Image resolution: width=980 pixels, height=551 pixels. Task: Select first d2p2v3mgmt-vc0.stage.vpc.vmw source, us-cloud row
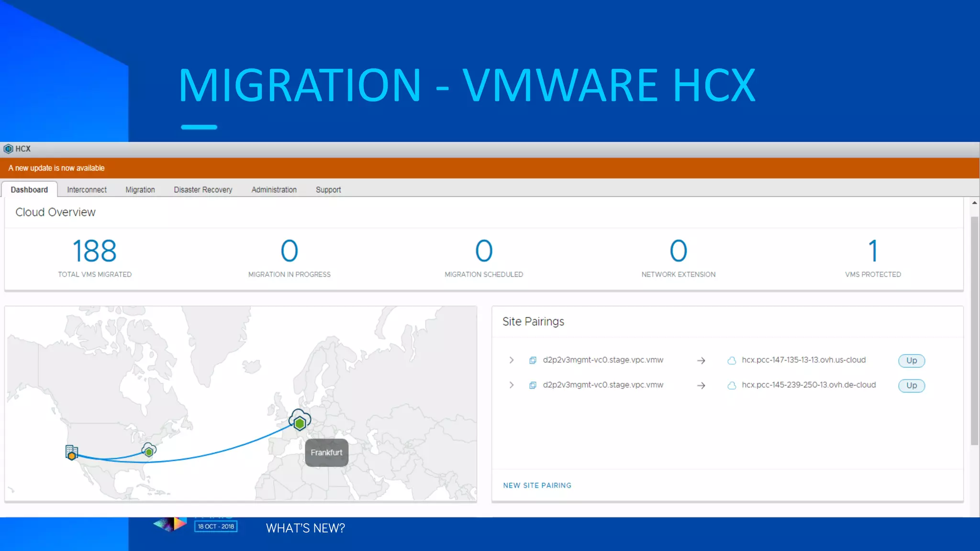coord(603,360)
